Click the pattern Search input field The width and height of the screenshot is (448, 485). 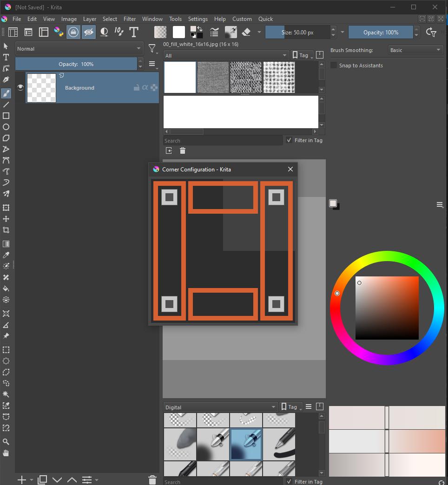(x=223, y=141)
